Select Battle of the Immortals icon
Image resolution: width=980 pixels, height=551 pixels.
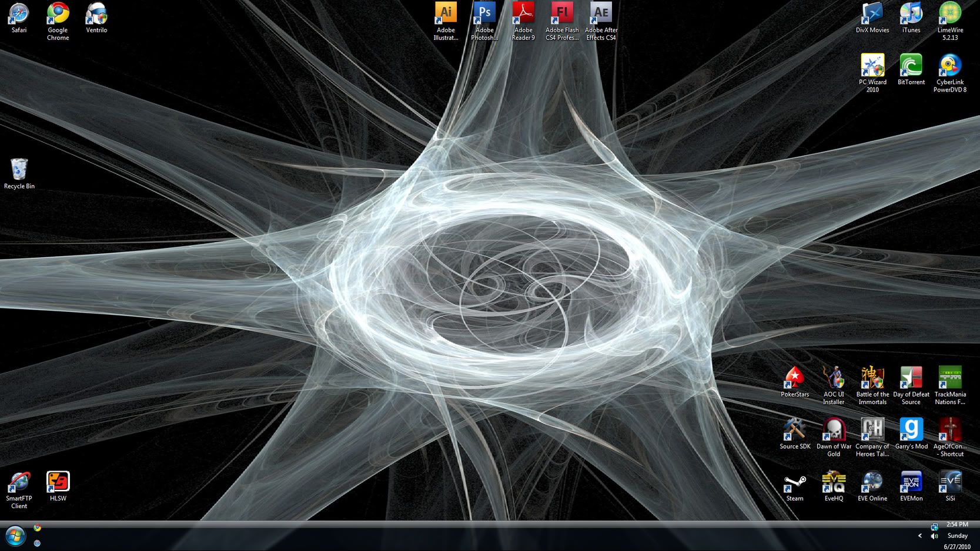point(872,385)
